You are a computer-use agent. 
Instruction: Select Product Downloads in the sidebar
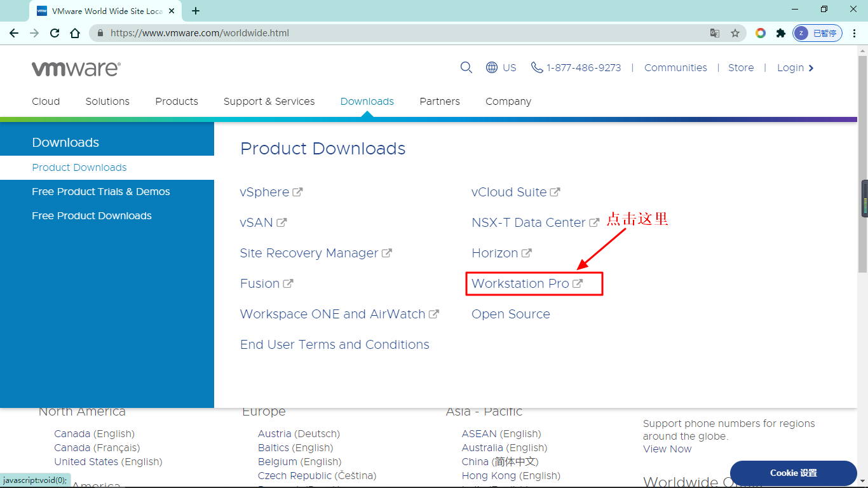click(107, 168)
